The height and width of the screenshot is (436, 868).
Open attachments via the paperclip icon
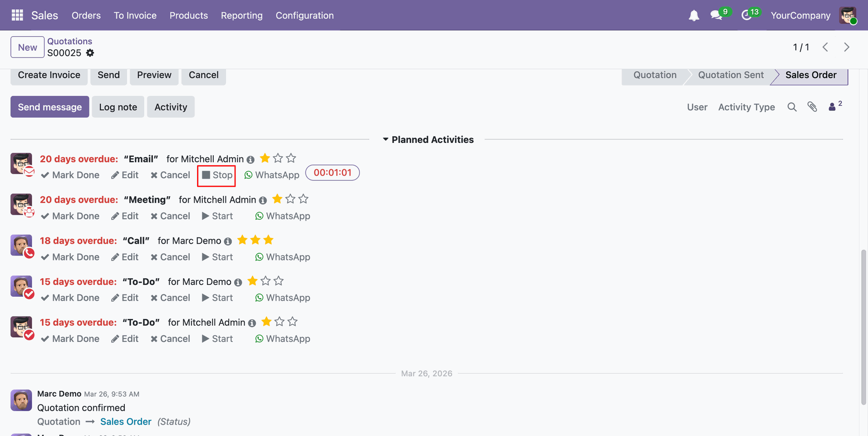point(812,107)
